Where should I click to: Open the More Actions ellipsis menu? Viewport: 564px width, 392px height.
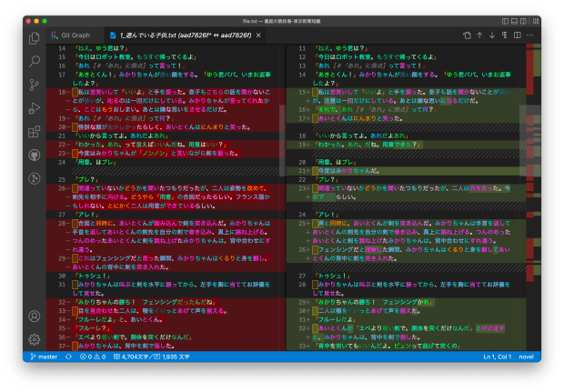pyautogui.click(x=529, y=35)
